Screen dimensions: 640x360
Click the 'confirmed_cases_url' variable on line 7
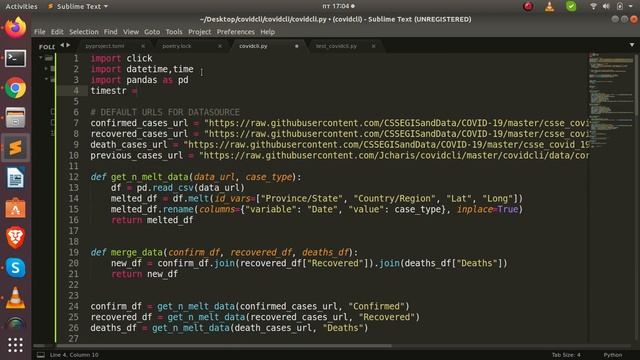139,123
